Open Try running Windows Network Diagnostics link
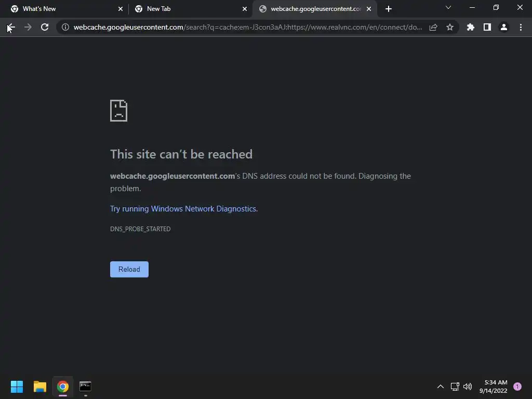 pyautogui.click(x=184, y=209)
